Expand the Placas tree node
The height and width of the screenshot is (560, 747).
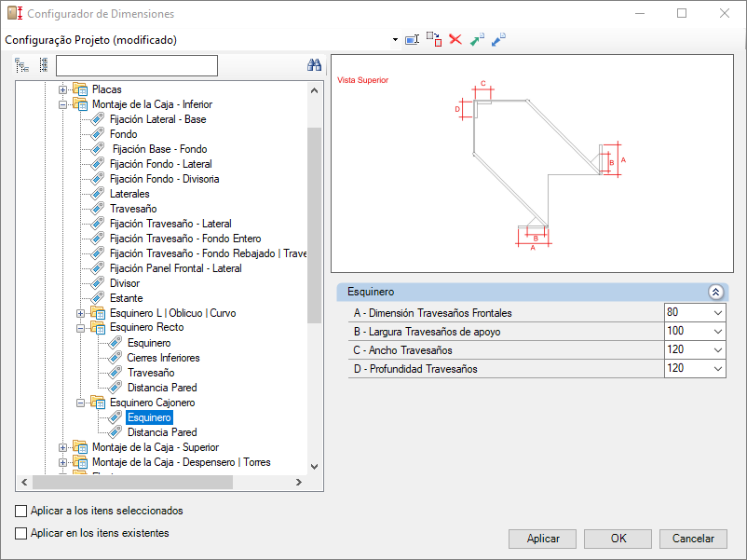[62, 89]
